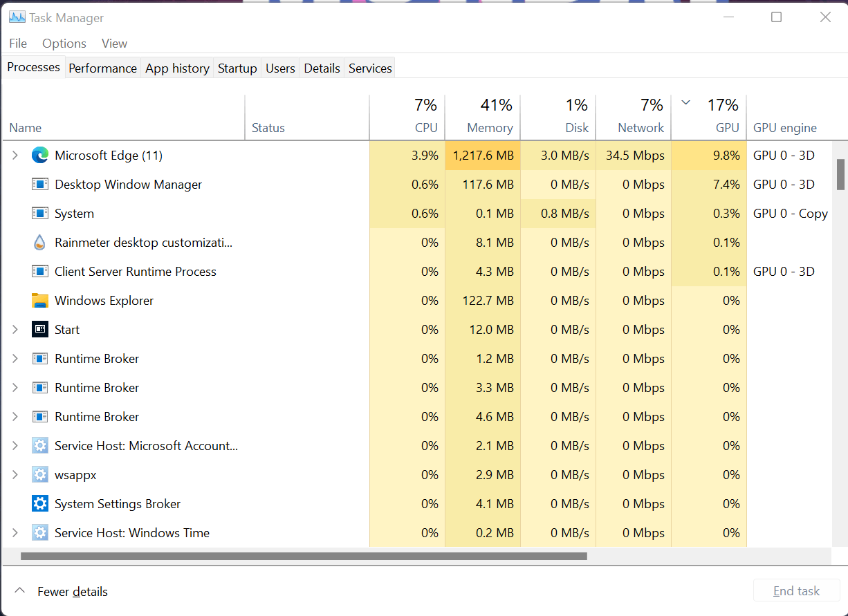Click the End task button

[x=796, y=591]
